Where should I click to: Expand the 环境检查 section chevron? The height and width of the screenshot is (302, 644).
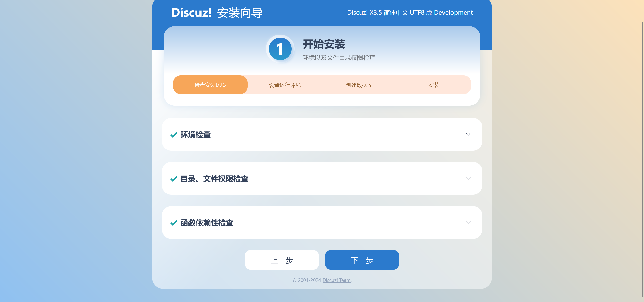(468, 134)
